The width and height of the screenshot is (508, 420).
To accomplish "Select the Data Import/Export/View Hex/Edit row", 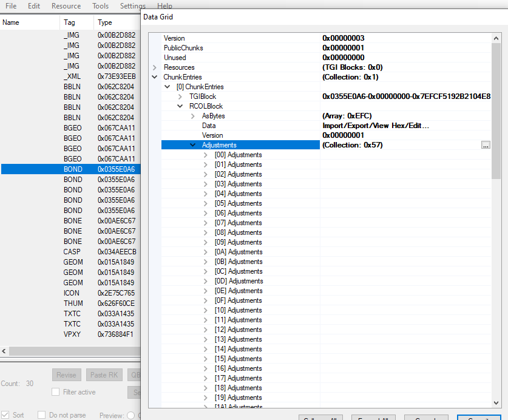I will [x=326, y=126].
